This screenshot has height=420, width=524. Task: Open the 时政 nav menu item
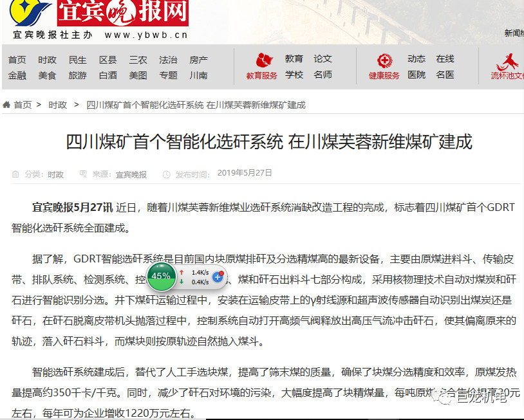click(47, 60)
